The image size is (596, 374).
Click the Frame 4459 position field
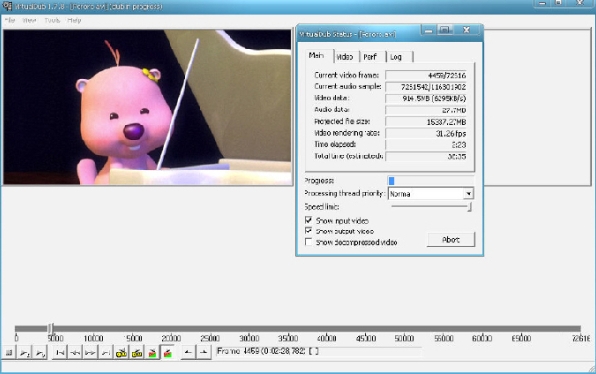click(319, 351)
